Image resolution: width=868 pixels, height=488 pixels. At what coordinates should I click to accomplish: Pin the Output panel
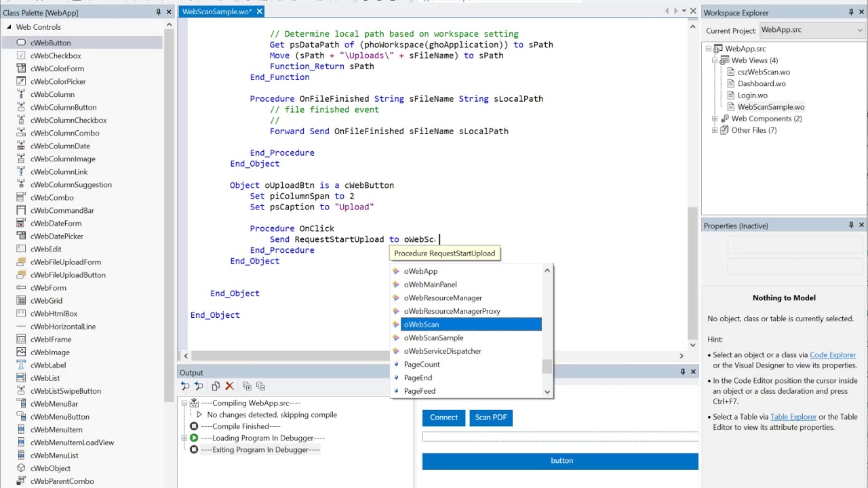point(683,371)
